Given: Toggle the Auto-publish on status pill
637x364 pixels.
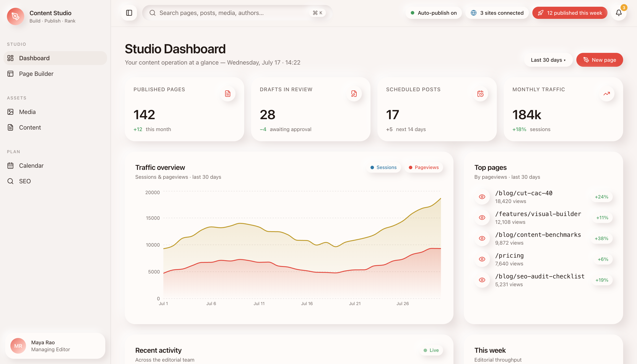Looking at the screenshot, I should point(434,13).
